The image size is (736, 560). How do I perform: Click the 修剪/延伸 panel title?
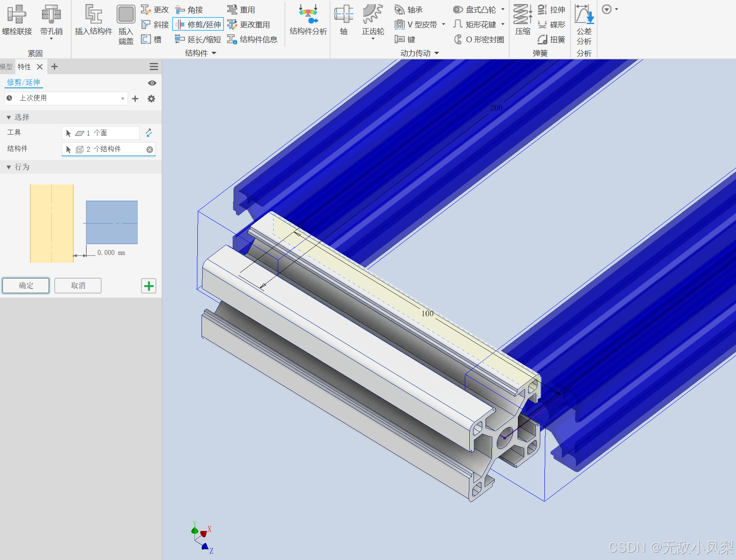(24, 82)
